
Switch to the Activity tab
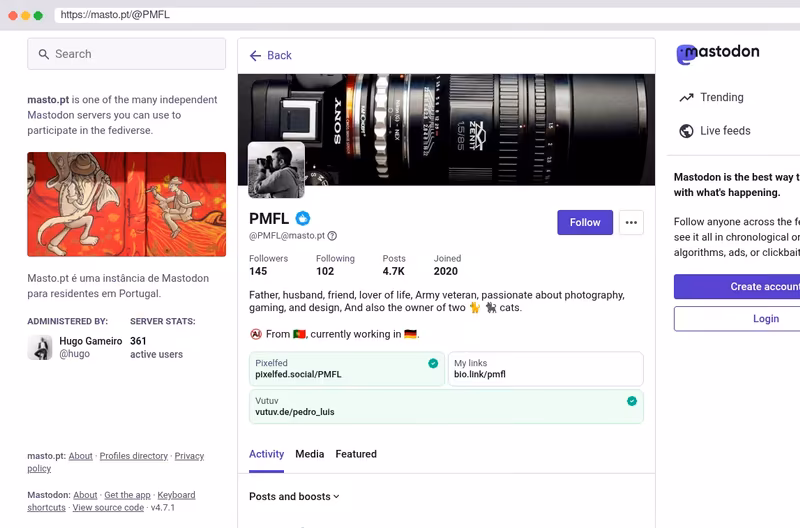click(266, 454)
